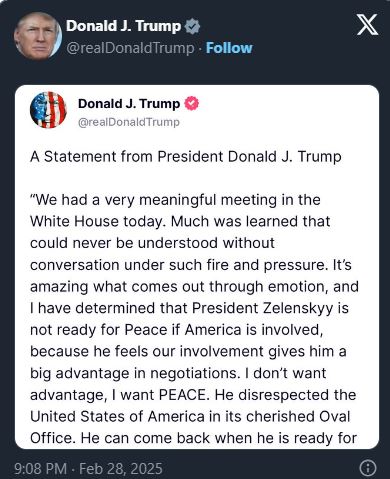The width and height of the screenshot is (390, 479).
Task: Open the gray @realDonaldTrump handle in the header
Action: coord(130,48)
